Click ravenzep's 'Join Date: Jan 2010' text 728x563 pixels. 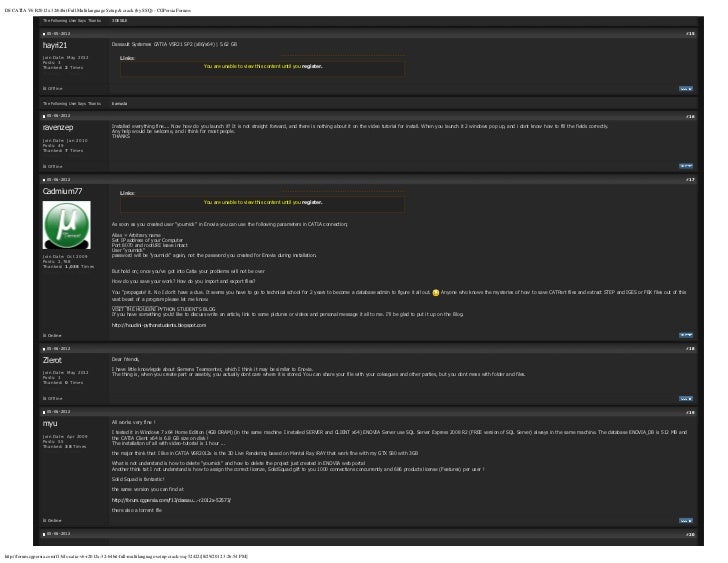65,140
